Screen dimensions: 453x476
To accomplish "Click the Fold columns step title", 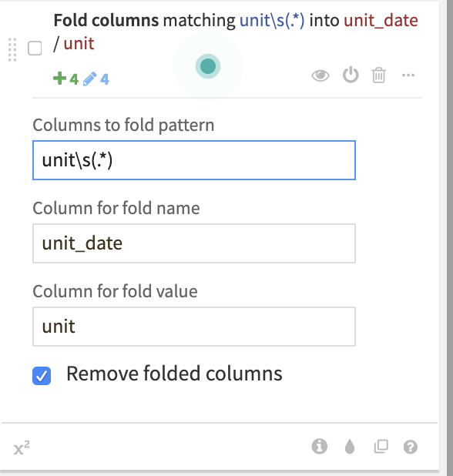I will [x=236, y=32].
